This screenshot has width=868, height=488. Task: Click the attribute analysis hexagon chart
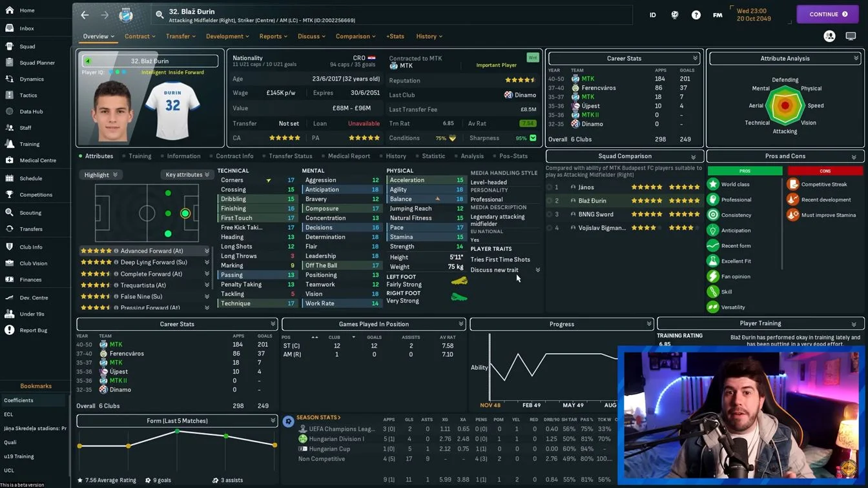coord(785,105)
